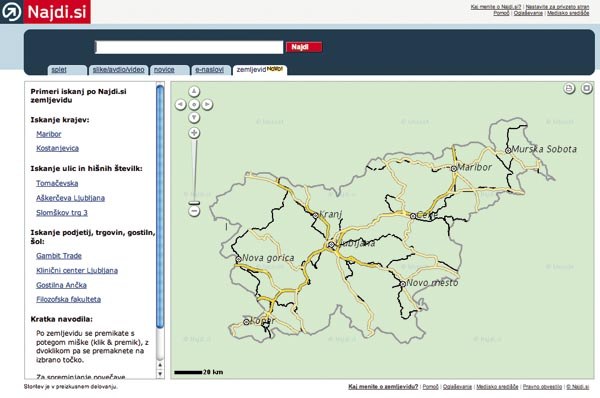Image resolution: width=600 pixels, height=398 pixels.
Task: Open the Maribor example link
Action: pos(49,134)
